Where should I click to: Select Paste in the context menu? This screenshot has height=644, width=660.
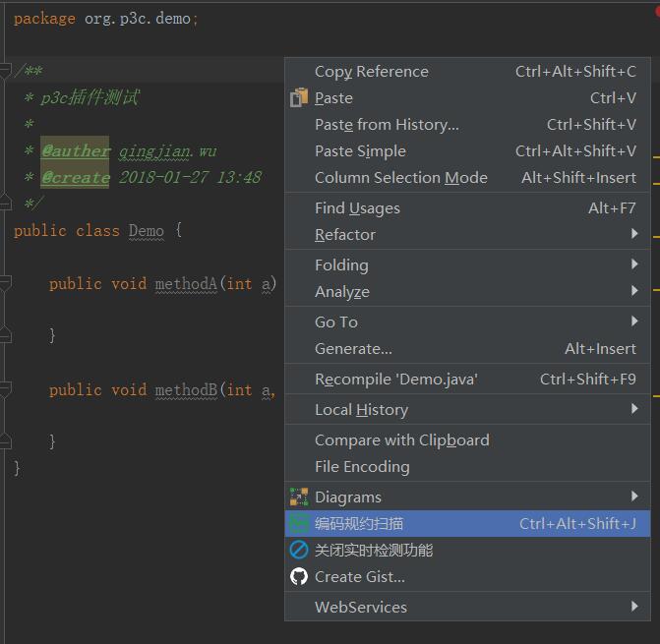tap(467, 98)
